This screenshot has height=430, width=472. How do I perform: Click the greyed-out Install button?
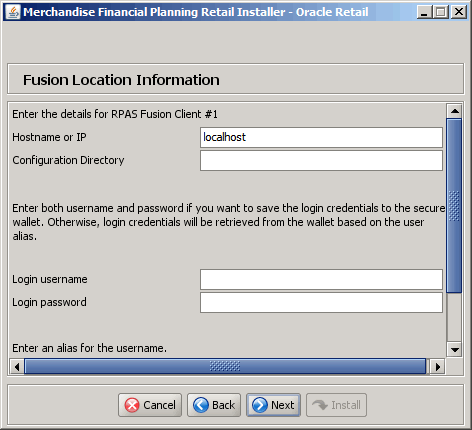pos(336,405)
